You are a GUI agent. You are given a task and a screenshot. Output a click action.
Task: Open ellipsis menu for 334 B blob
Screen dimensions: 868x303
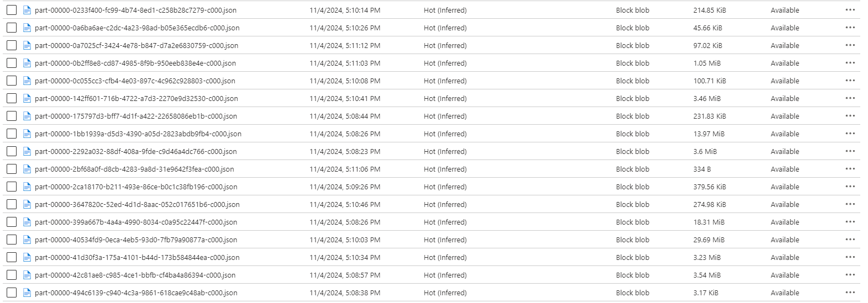click(850, 169)
